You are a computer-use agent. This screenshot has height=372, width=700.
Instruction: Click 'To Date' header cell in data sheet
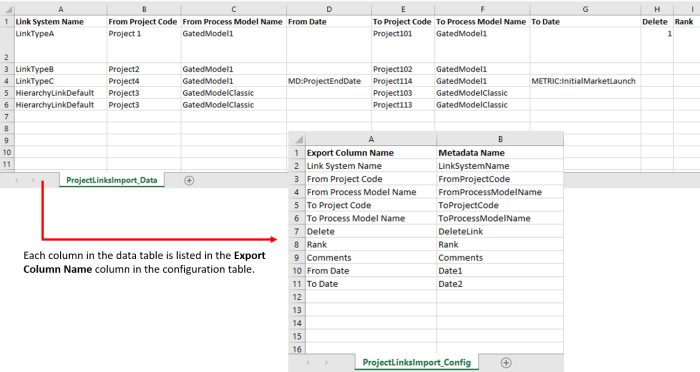(585, 21)
